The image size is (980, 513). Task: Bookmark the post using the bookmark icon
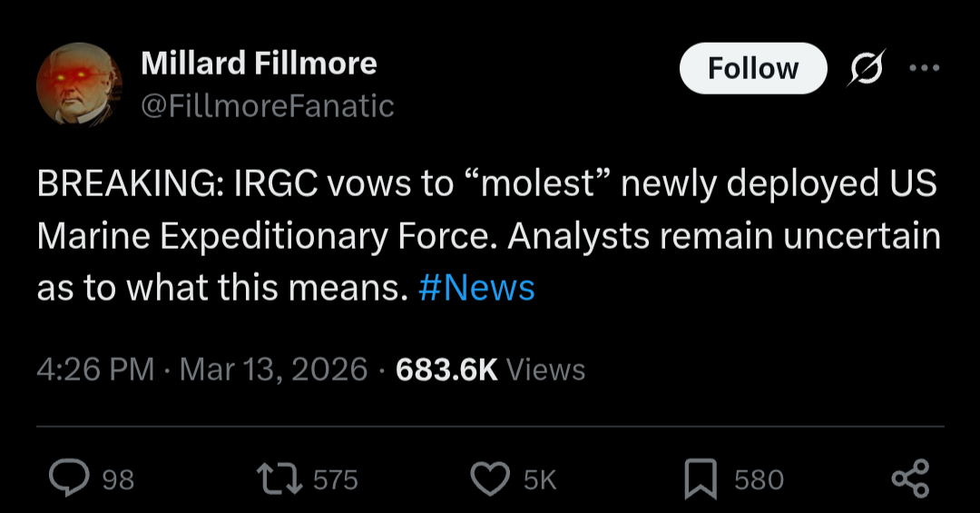click(700, 478)
